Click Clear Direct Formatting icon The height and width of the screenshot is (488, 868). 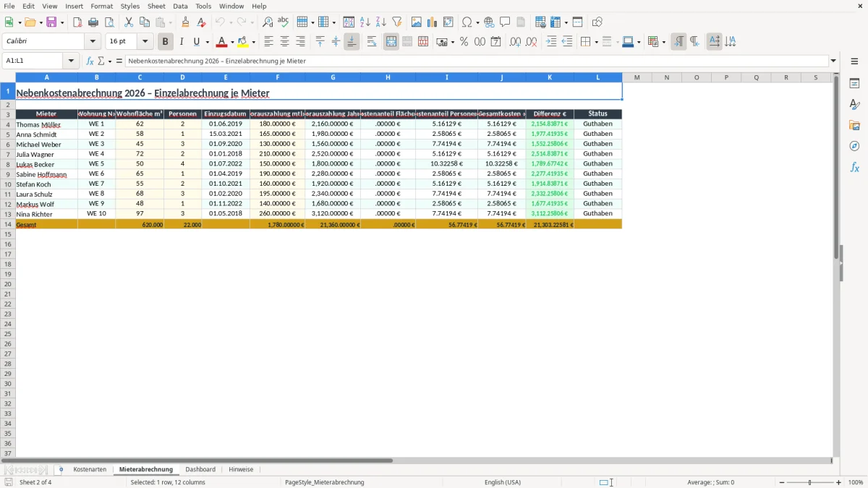[201, 22]
